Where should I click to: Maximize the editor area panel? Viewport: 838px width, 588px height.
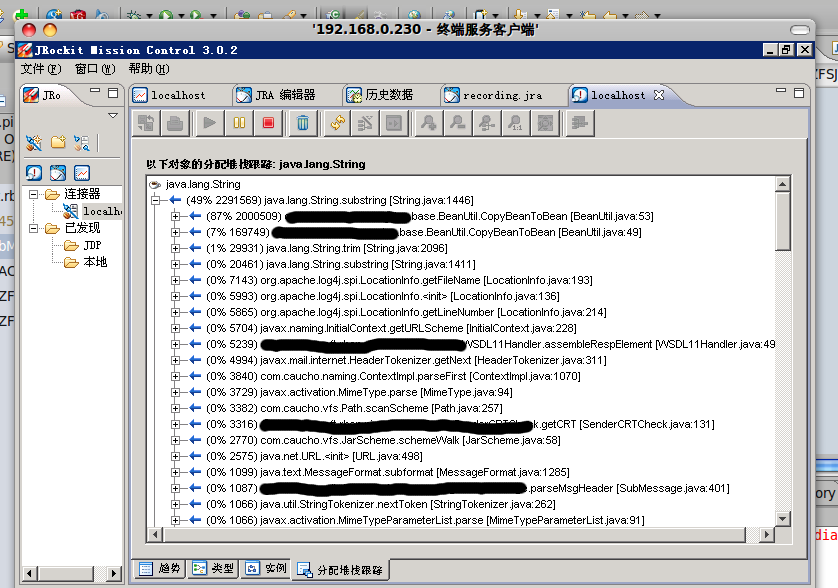[x=799, y=92]
